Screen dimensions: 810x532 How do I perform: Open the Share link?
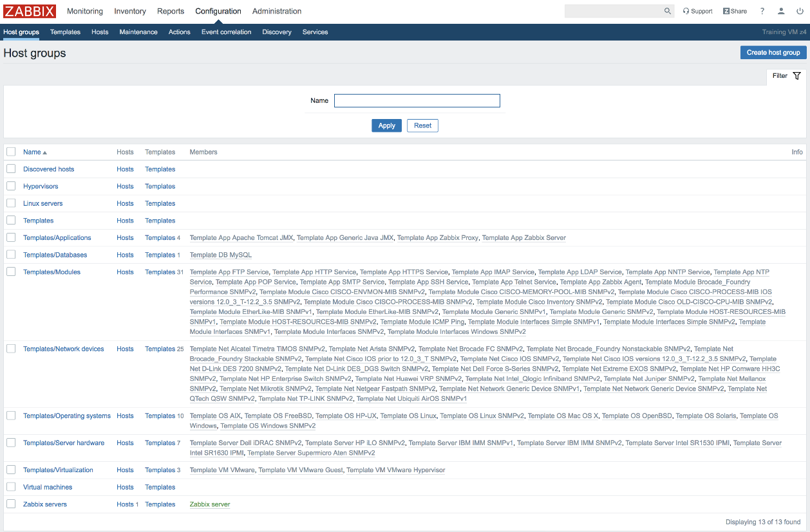point(735,11)
